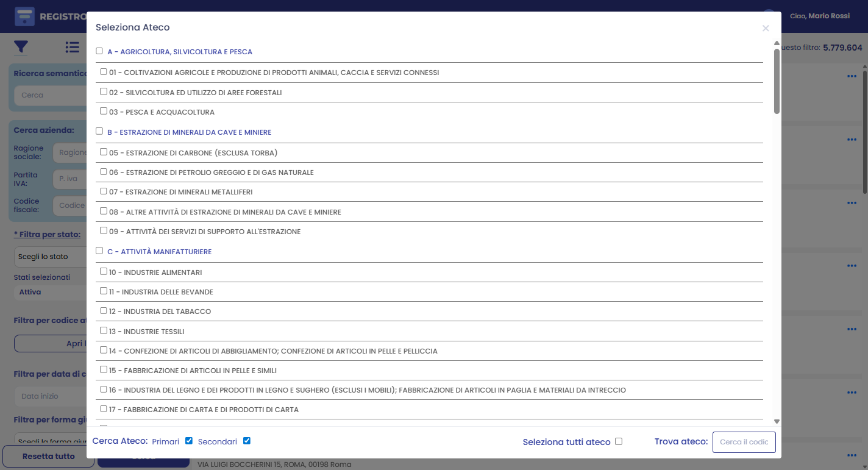Tick 11 - Industria delle bevande

[x=104, y=291]
